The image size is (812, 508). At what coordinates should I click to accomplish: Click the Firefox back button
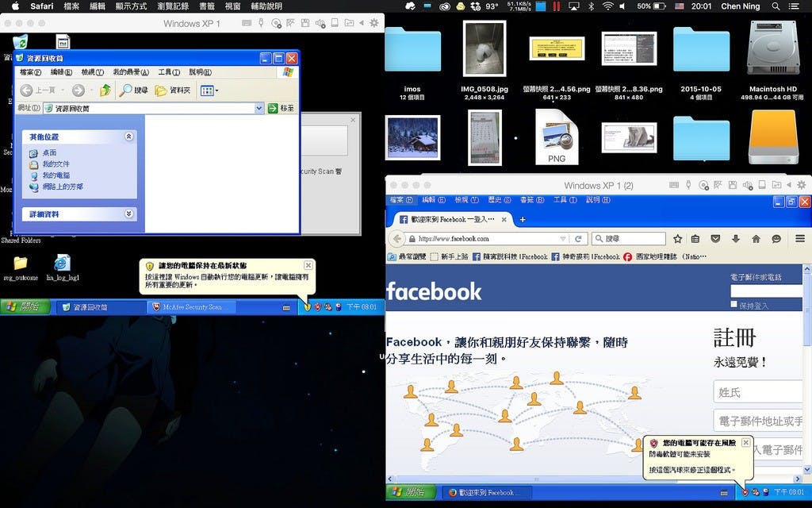click(x=396, y=238)
